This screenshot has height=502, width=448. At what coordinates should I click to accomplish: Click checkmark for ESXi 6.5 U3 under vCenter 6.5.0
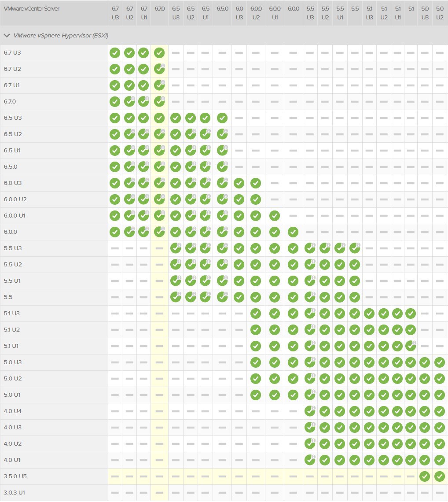(x=222, y=118)
